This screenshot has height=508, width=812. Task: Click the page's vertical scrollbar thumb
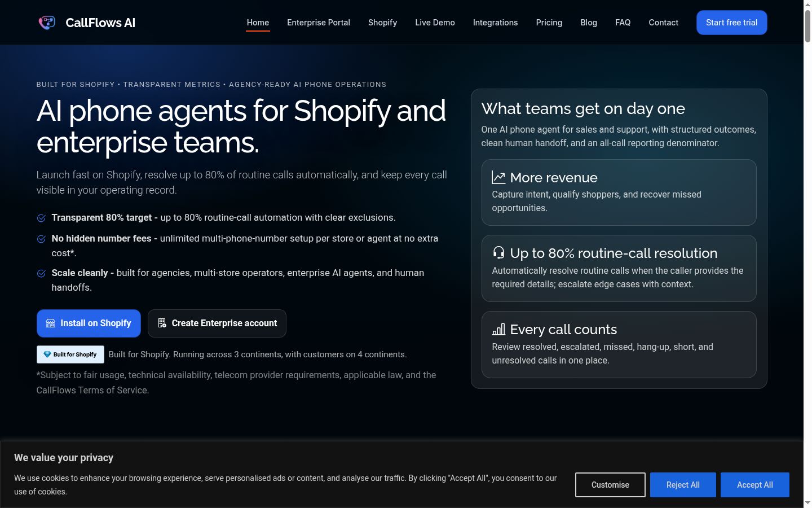coord(807,26)
